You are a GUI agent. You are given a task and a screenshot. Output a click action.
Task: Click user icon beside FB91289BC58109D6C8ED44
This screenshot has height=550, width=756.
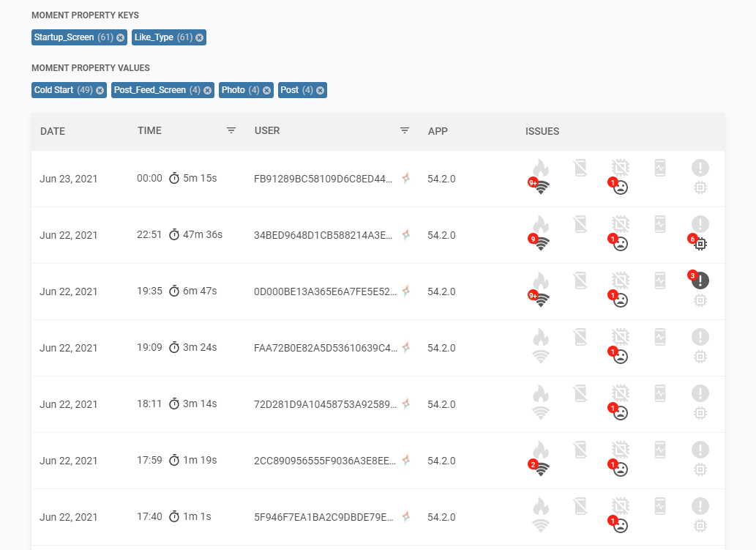(x=406, y=179)
